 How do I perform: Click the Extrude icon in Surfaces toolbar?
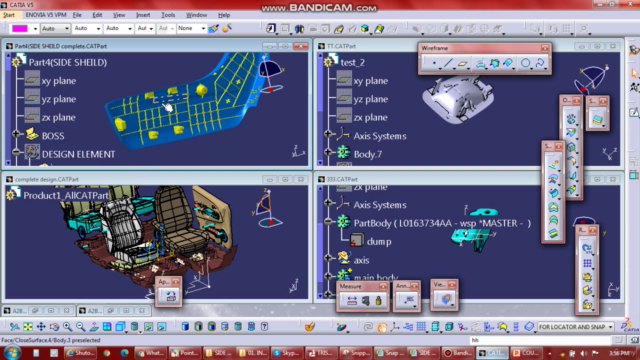click(x=553, y=164)
